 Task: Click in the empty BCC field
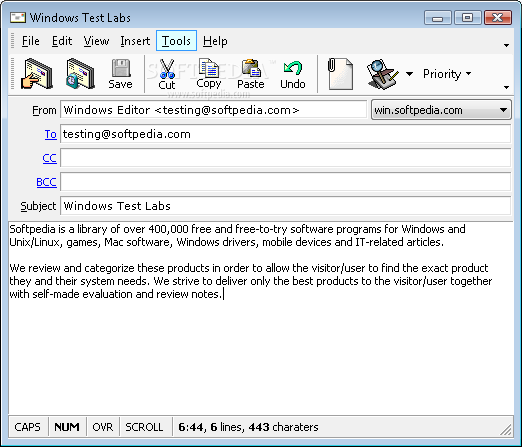coord(285,182)
